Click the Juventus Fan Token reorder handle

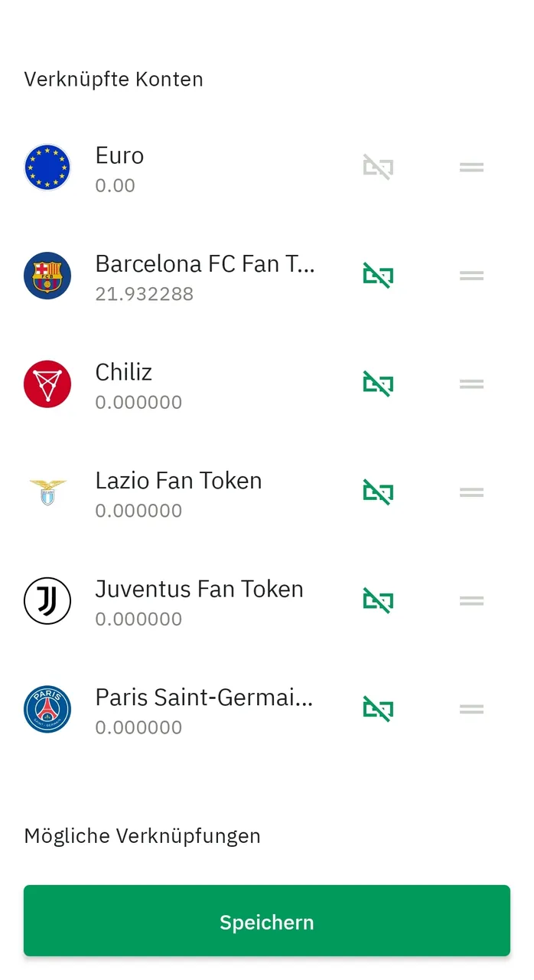[471, 601]
